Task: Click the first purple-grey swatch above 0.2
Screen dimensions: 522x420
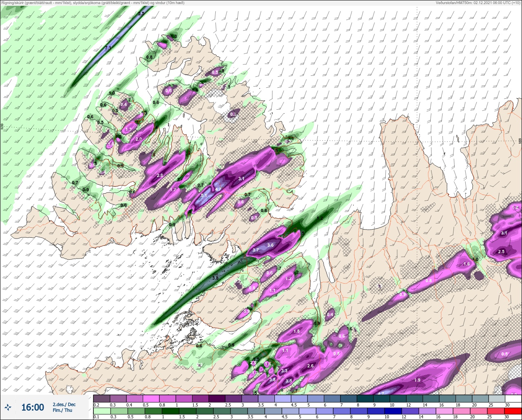Action: (x=102, y=398)
